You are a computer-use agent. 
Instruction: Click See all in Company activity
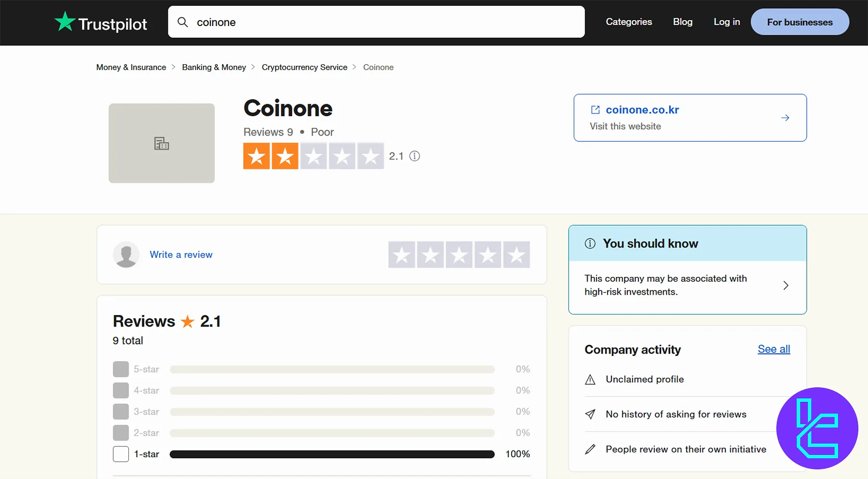(774, 349)
